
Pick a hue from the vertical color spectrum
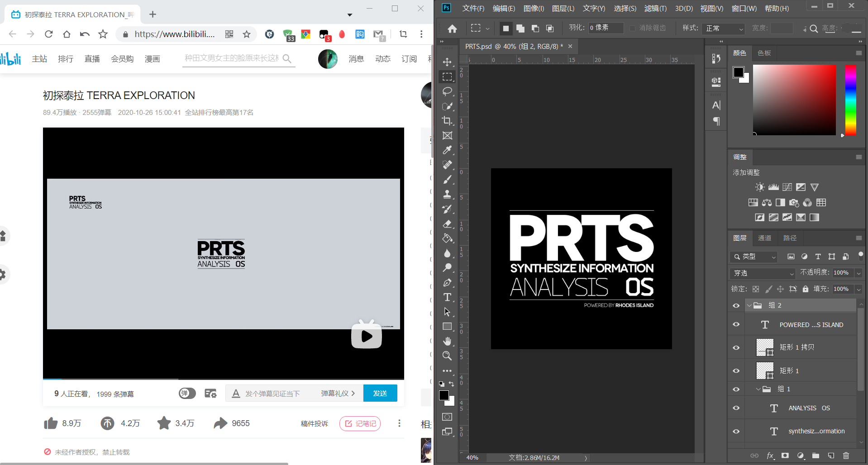(850, 100)
